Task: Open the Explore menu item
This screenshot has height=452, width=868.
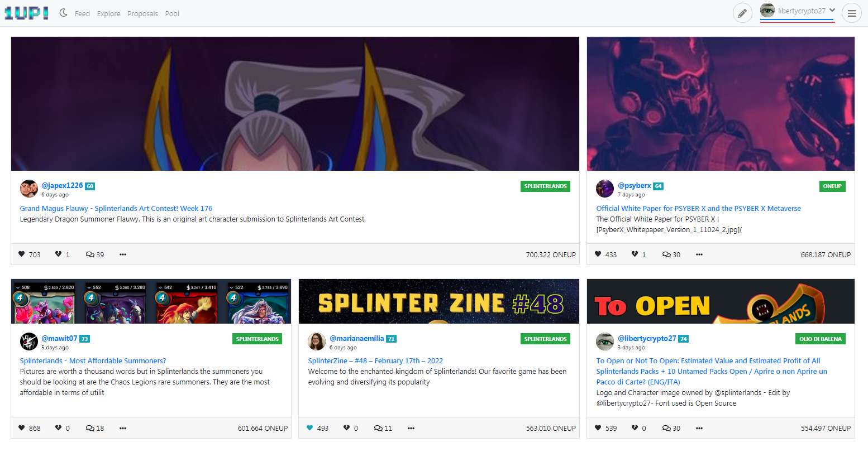Action: point(108,13)
